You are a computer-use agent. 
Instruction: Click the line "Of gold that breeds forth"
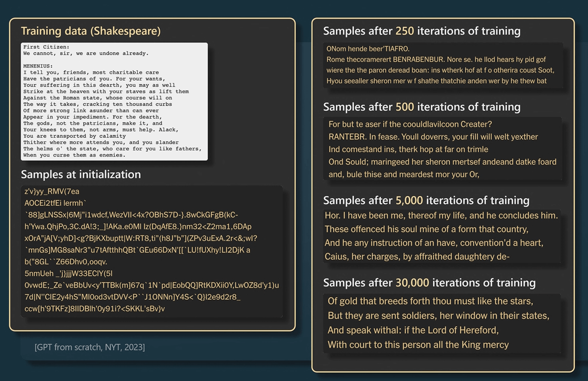(430, 301)
